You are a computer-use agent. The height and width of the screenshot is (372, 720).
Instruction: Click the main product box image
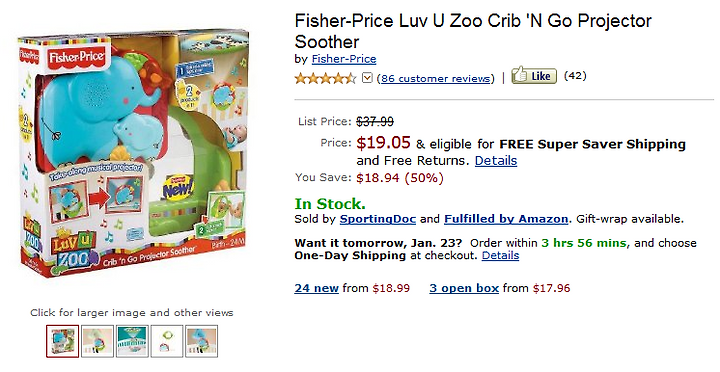tap(133, 155)
